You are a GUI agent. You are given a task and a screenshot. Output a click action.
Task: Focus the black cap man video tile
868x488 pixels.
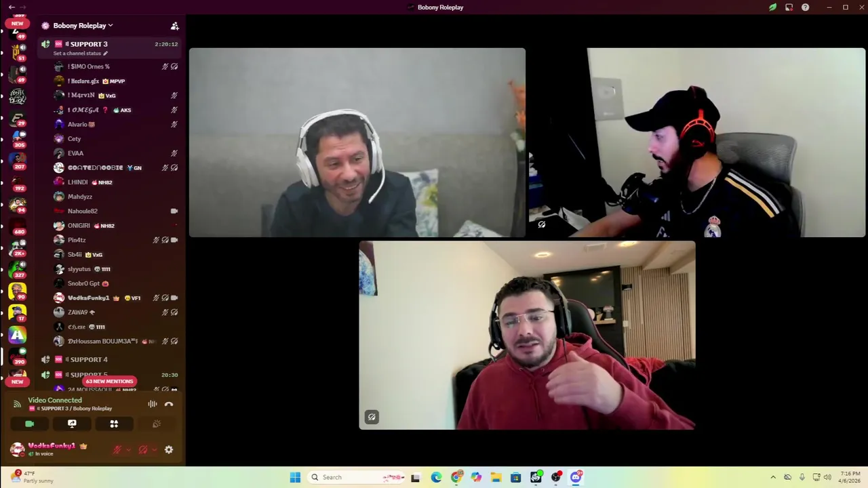tap(696, 142)
